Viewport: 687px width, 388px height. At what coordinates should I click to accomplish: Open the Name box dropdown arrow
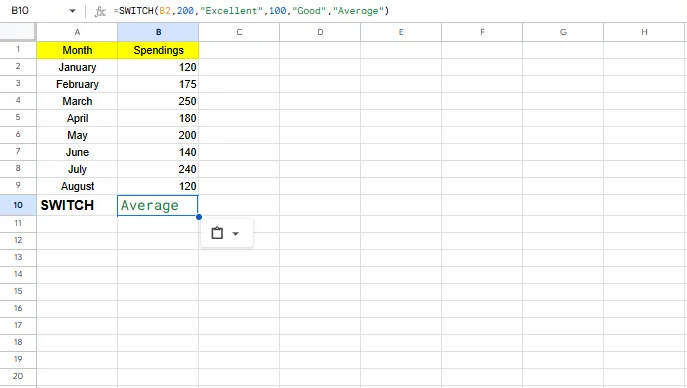pos(72,11)
